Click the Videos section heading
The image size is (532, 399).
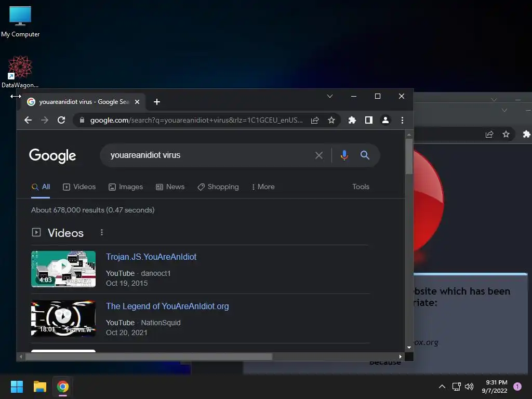tap(65, 233)
